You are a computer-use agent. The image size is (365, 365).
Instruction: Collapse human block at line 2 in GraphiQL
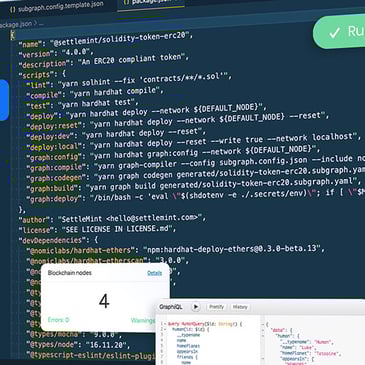165,329
